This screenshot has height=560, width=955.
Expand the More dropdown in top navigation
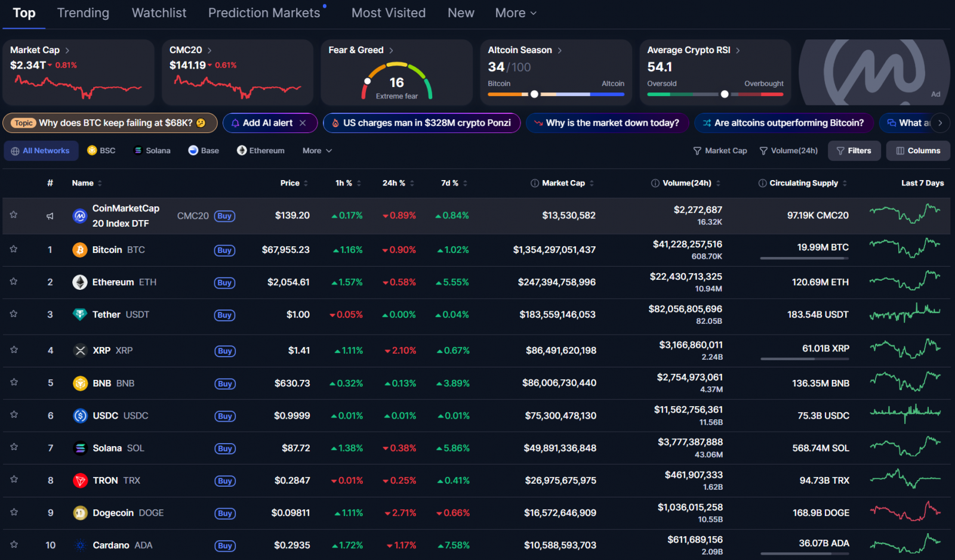click(x=515, y=13)
